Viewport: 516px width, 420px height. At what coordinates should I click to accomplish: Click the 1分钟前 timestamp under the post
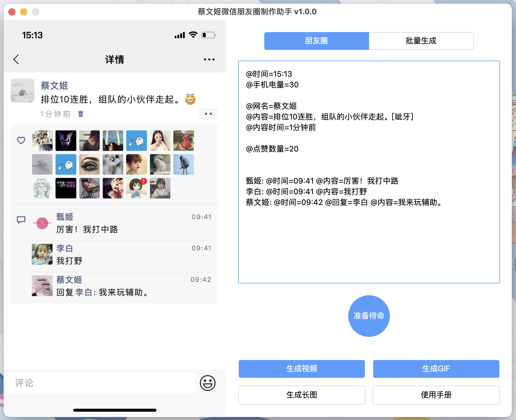(56, 114)
